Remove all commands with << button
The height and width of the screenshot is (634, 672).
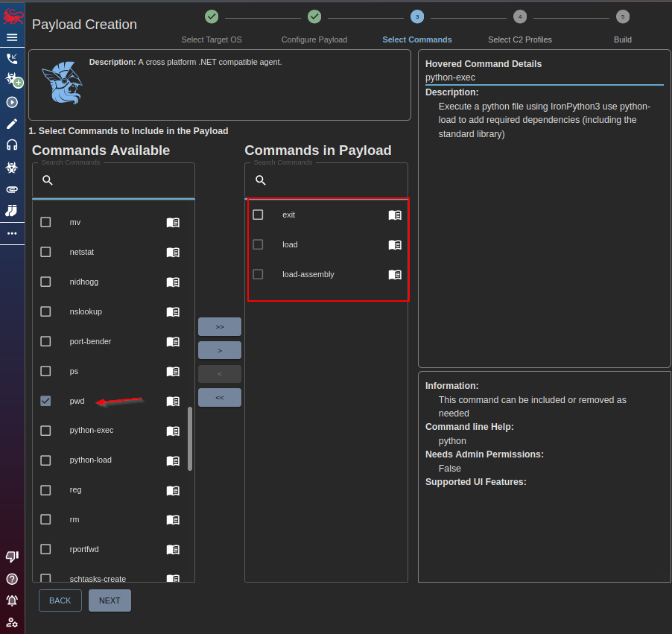click(220, 397)
